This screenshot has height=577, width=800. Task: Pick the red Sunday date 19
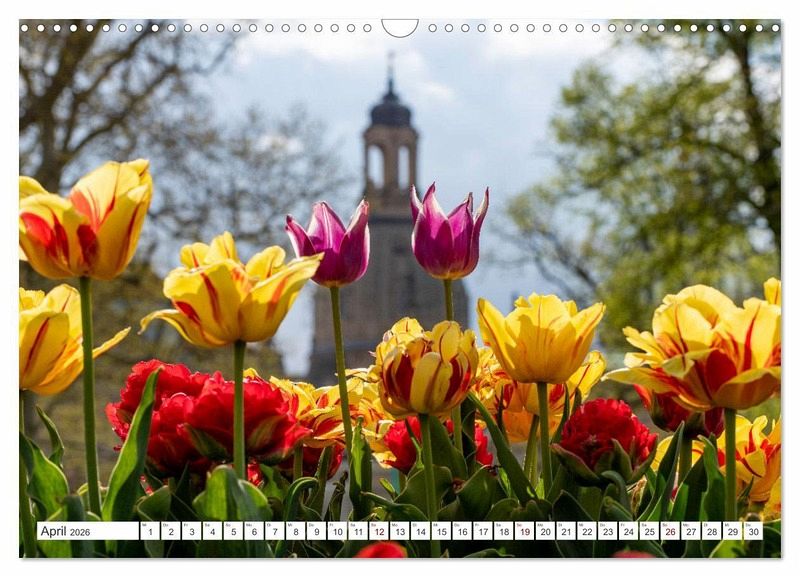pyautogui.click(x=525, y=531)
